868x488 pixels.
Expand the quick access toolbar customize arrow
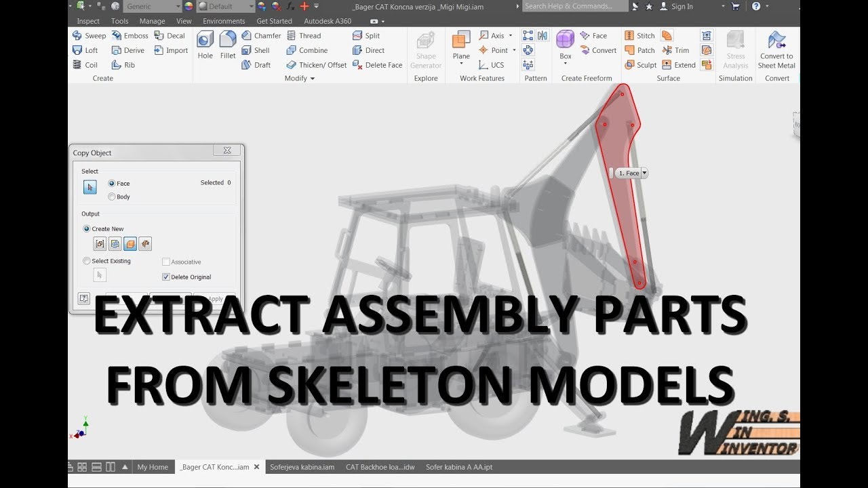coord(316,6)
